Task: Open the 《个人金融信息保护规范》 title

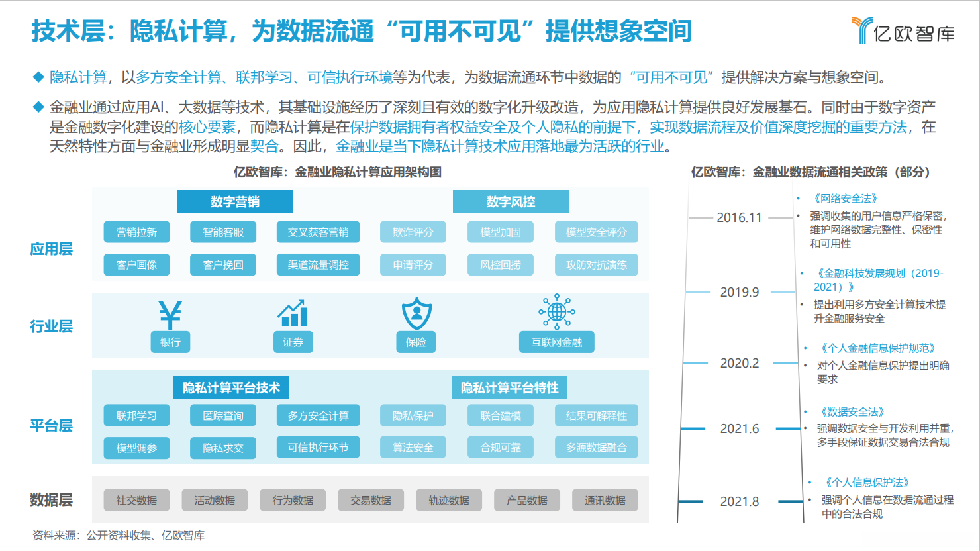Action: pos(878,348)
